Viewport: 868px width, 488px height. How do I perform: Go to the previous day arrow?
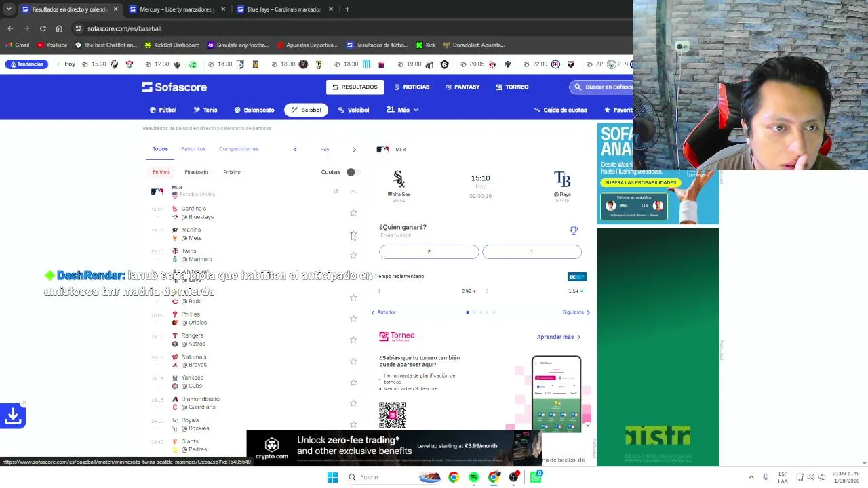point(295,150)
